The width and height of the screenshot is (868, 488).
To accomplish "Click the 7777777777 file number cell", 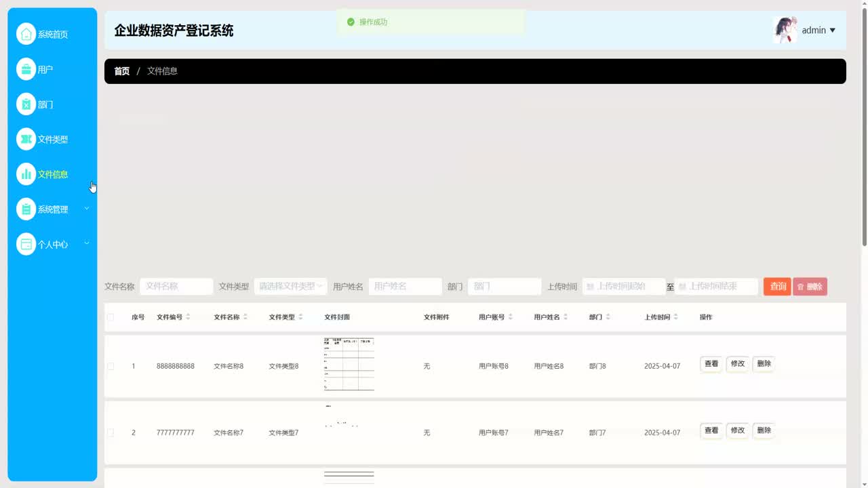I will pos(176,432).
